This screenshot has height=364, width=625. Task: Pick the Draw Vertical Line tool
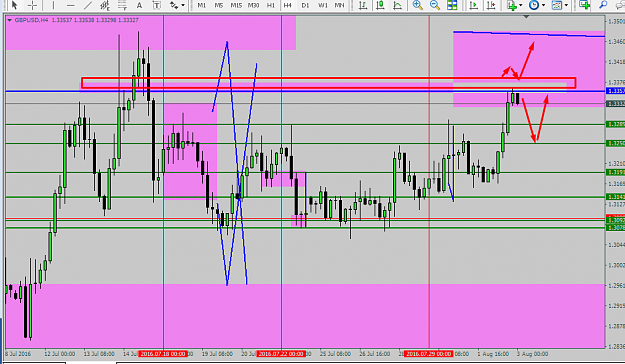click(53, 5)
